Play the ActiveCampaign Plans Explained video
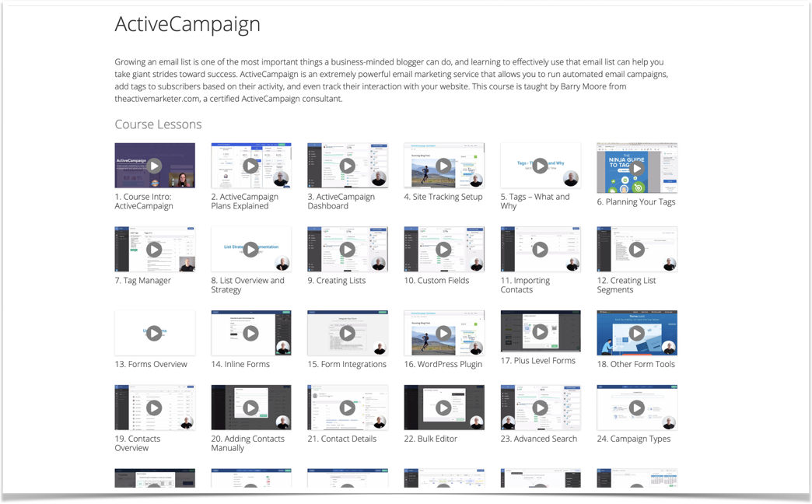The width and height of the screenshot is (812, 504). 250,166
